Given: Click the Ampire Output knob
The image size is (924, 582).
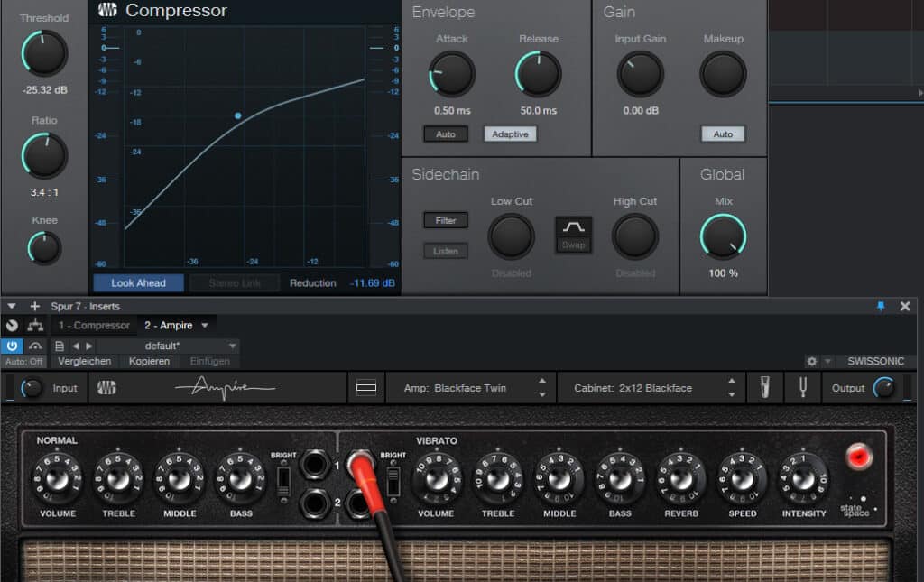Looking at the screenshot, I should click(x=884, y=388).
